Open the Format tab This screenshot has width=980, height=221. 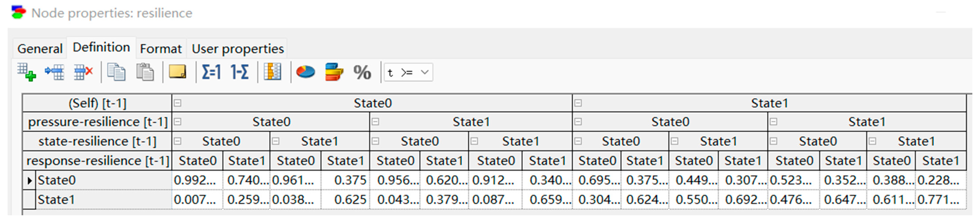pos(161,49)
